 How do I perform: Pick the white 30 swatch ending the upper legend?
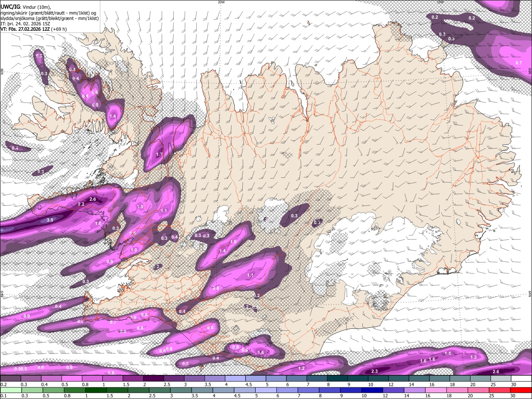[522, 378]
